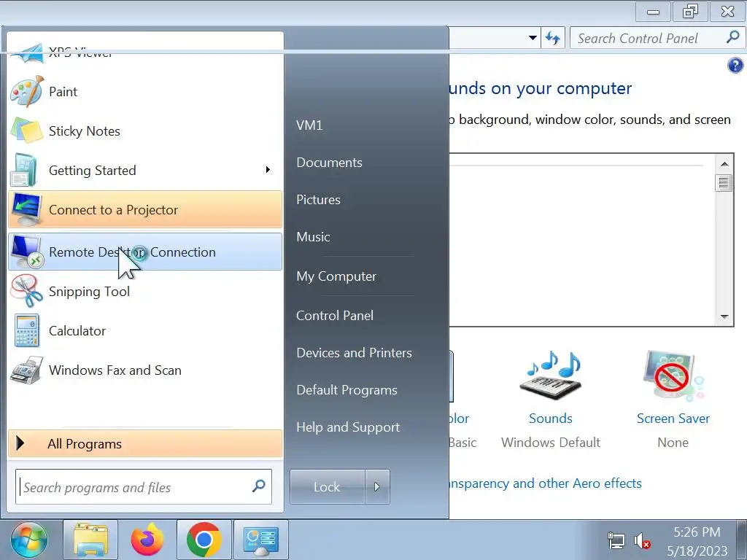This screenshot has width=747, height=560.
Task: Open Music from the Start menu
Action: (x=313, y=237)
